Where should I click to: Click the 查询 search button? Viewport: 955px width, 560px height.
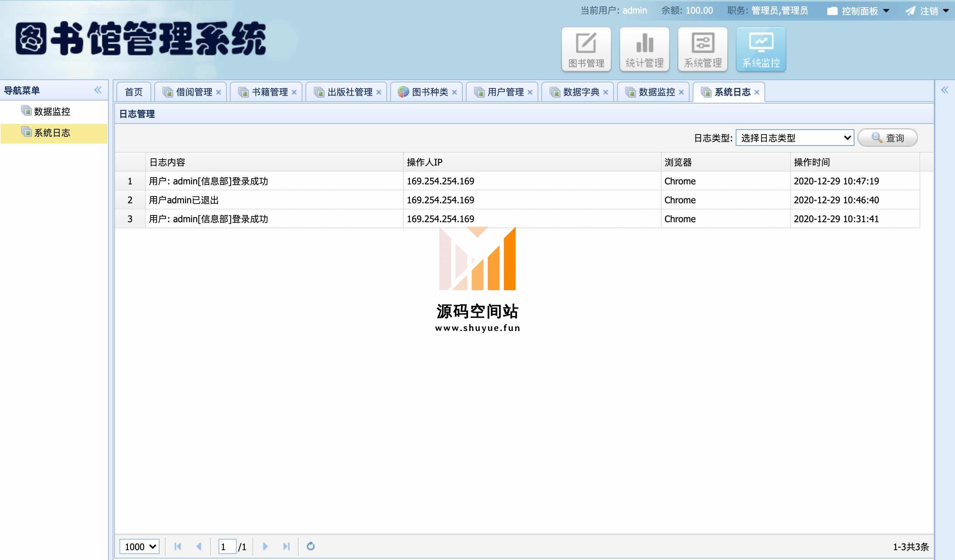[888, 138]
